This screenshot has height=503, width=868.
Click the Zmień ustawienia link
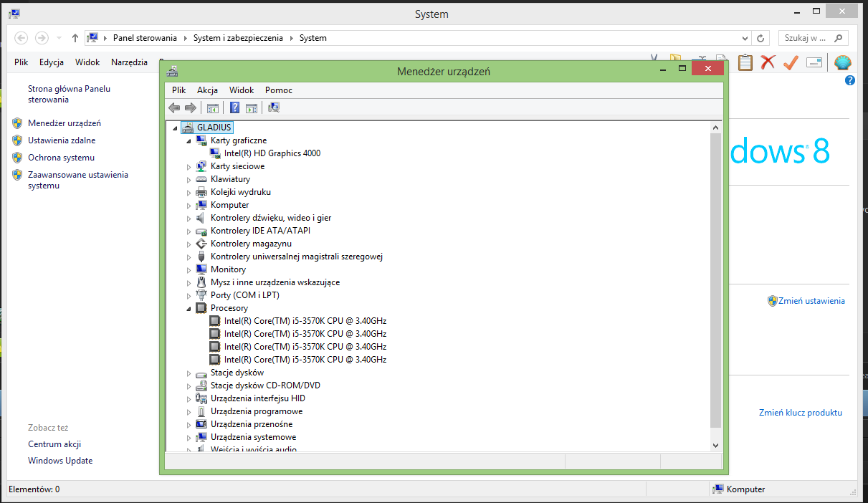(x=811, y=301)
